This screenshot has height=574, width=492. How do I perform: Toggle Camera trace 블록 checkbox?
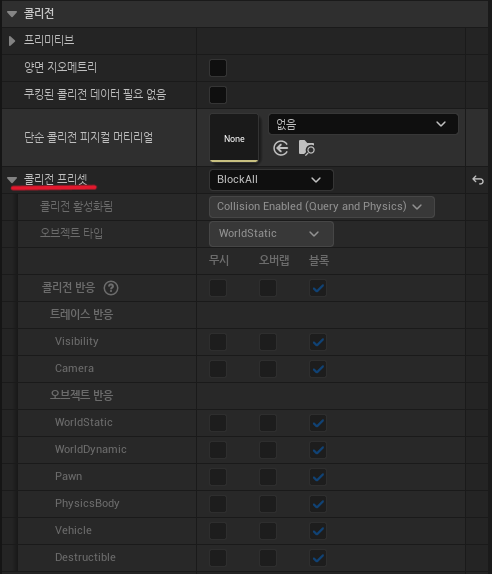pyautogui.click(x=318, y=369)
